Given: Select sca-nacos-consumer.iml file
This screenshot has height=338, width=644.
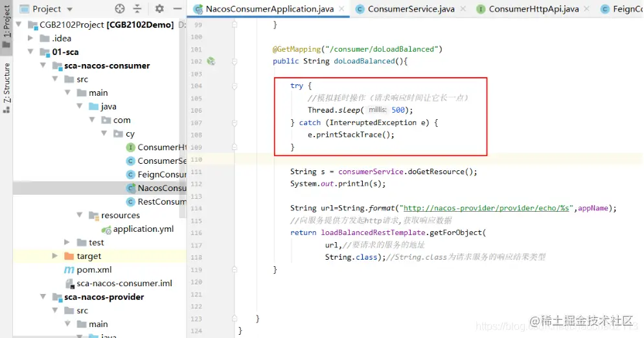Looking at the screenshot, I should click(124, 283).
